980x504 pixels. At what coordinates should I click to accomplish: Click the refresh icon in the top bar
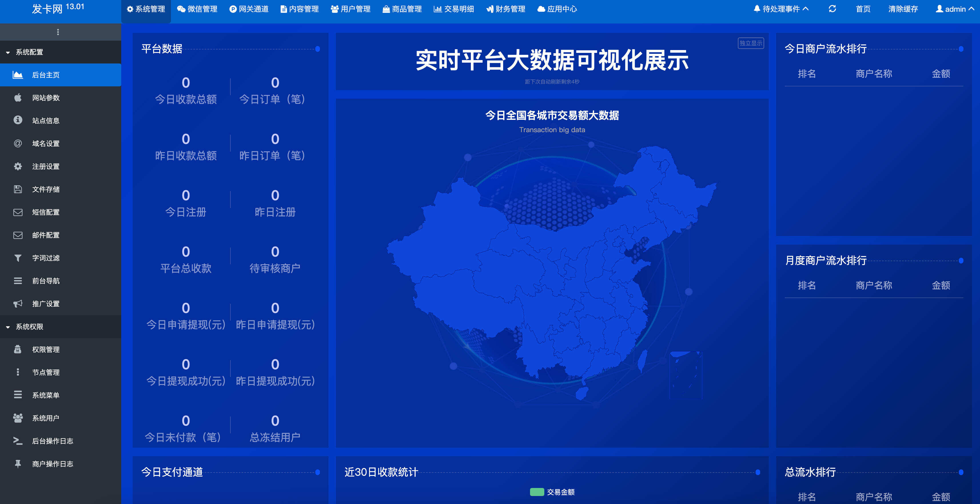click(832, 9)
